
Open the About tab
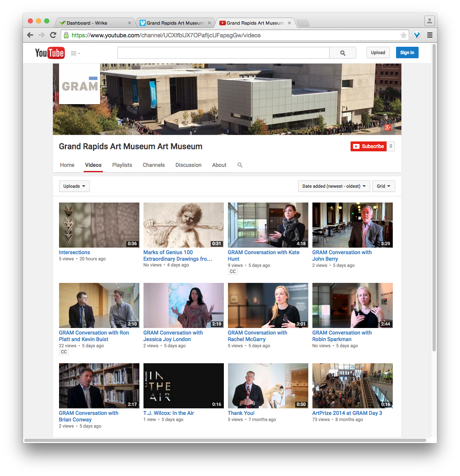(x=219, y=165)
